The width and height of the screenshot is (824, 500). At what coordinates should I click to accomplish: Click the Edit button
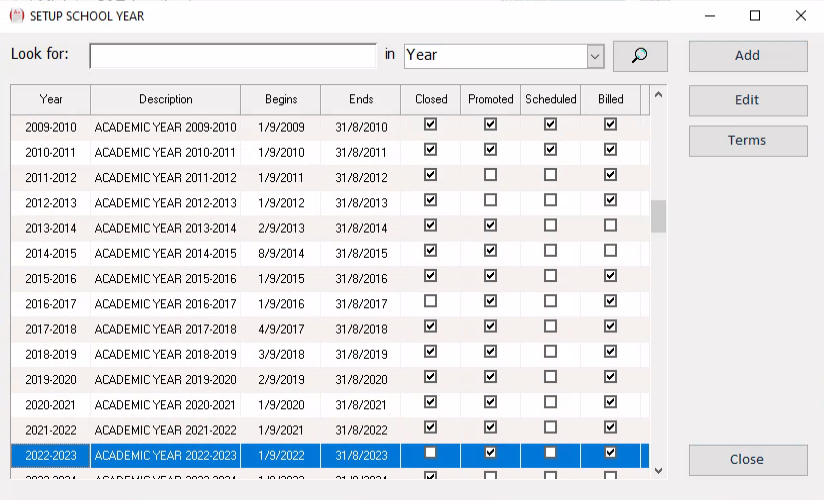[x=748, y=100]
